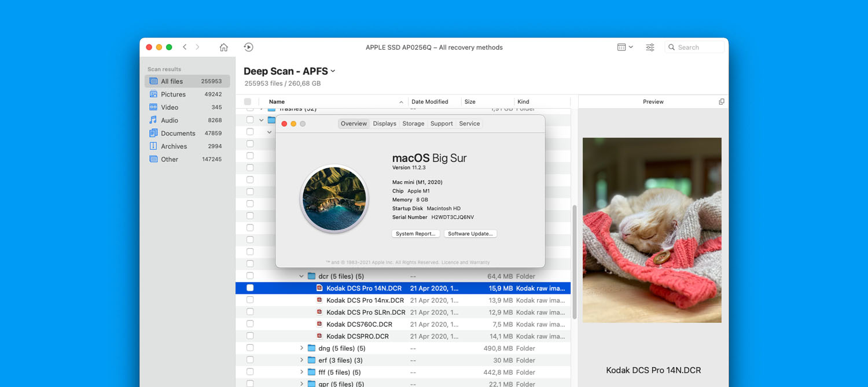Viewport: 868px width, 387px height.
Task: Open the Storage tab
Action: point(413,124)
